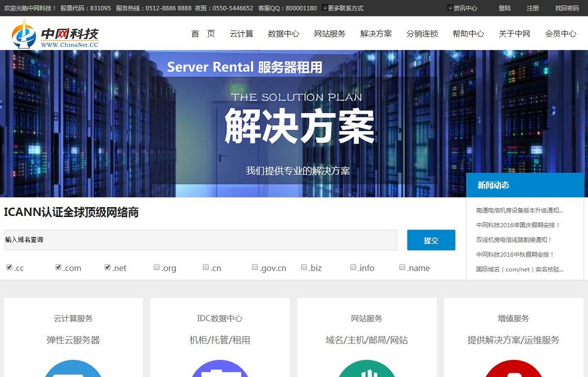Click the 解决方案 banner image
Screen dimensions: 588x377
(x=294, y=124)
